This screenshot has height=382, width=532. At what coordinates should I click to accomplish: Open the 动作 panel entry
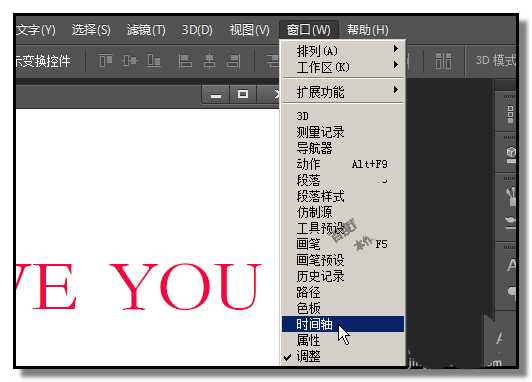click(x=343, y=164)
